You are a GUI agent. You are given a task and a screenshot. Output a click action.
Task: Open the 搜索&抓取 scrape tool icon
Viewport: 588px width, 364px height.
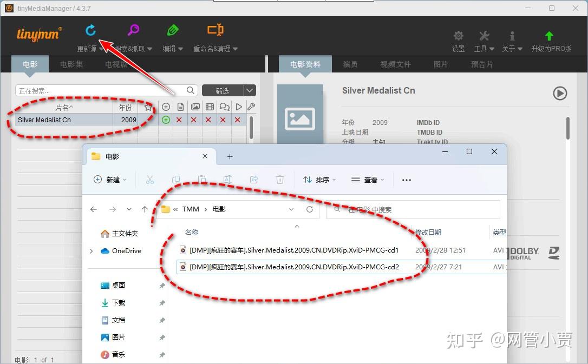pos(133,30)
